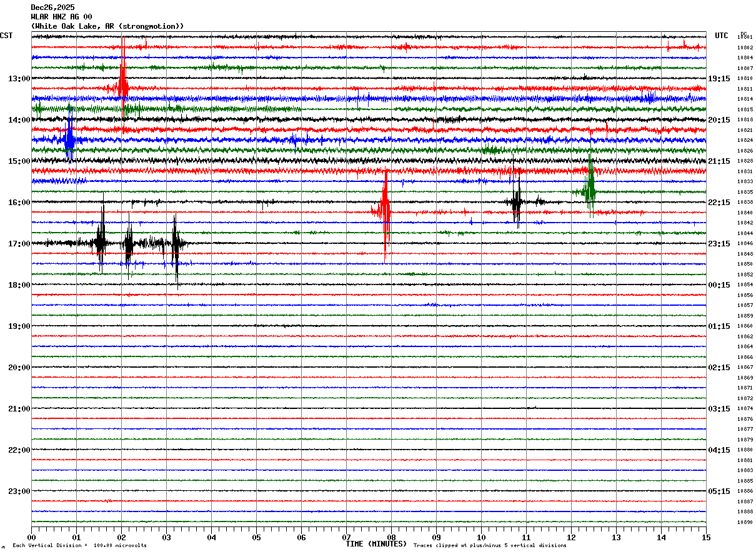Click minute '06' on the time axis
The height and width of the screenshot is (554, 756).
coord(301,537)
